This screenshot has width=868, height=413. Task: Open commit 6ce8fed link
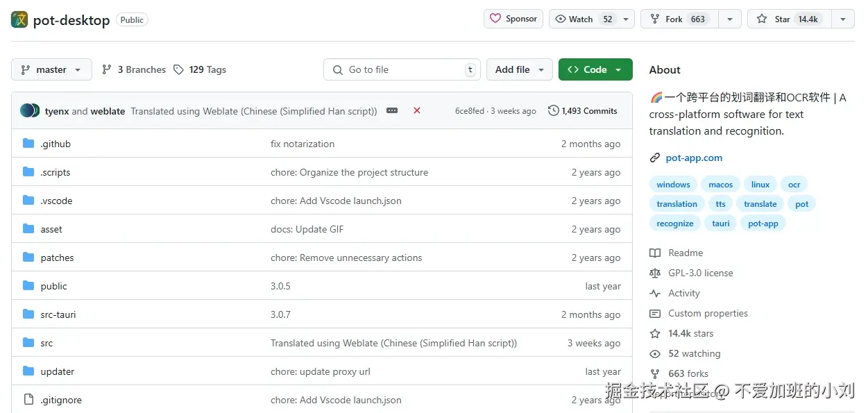[470, 111]
